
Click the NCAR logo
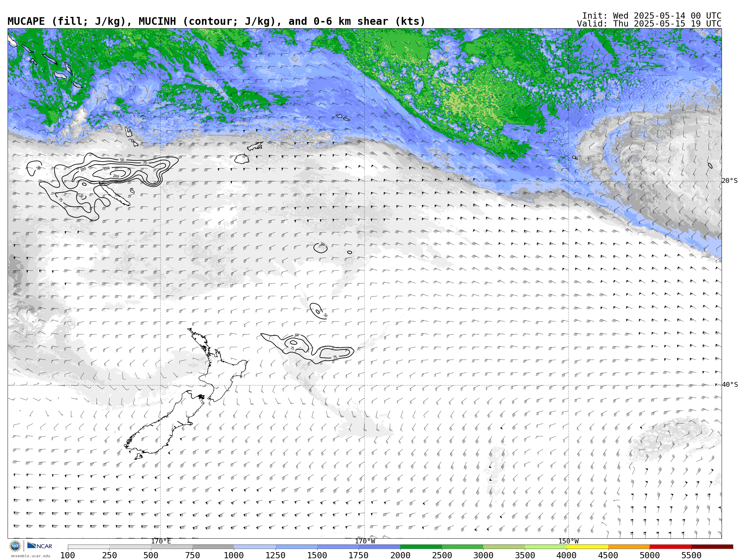(40, 546)
